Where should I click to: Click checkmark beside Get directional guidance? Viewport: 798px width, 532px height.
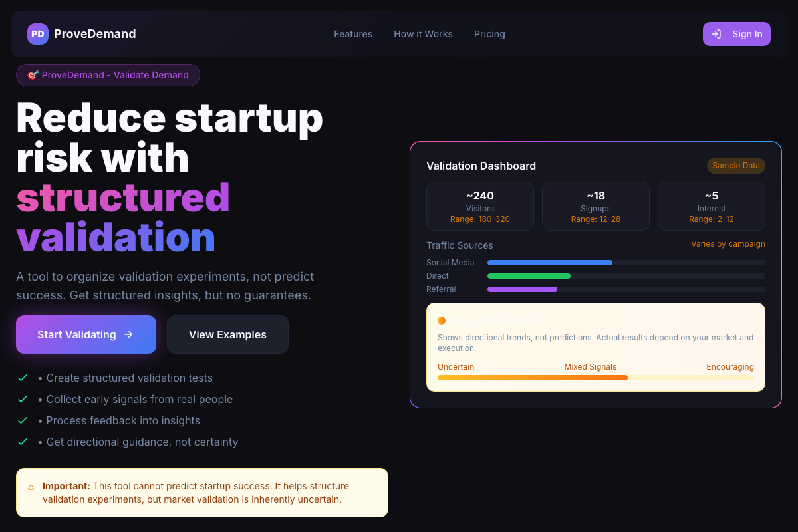23,442
